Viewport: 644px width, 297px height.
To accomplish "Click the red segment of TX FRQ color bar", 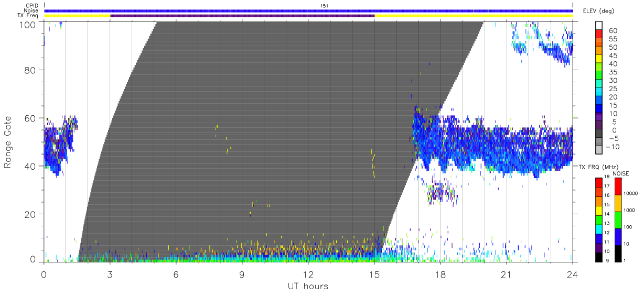I will (x=599, y=182).
